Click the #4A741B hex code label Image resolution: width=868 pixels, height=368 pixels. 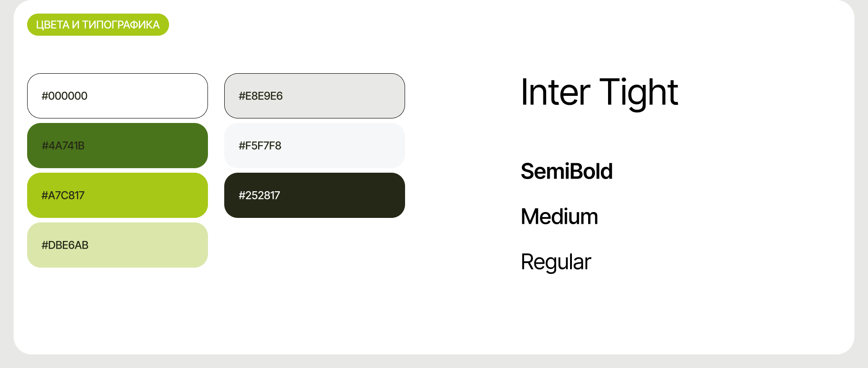pyautogui.click(x=63, y=146)
